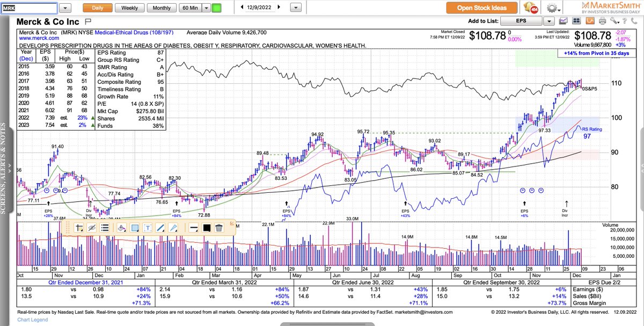The width and height of the screenshot is (644, 326).
Task: Select the text box annotation tool
Action: [148, 228]
